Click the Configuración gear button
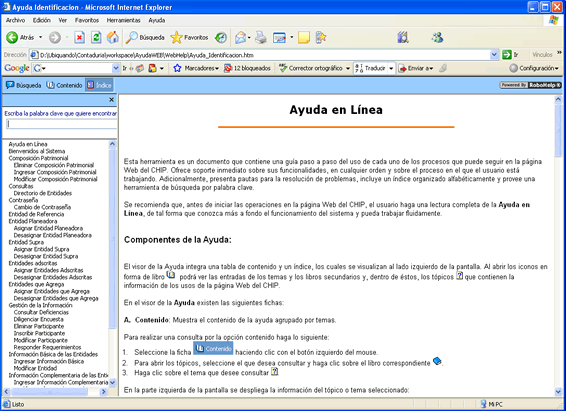This screenshot has height=411, width=566. coord(534,68)
